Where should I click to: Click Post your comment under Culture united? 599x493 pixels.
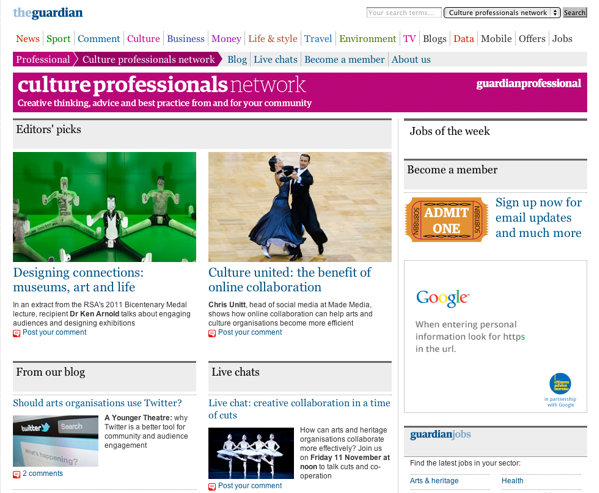pos(250,332)
